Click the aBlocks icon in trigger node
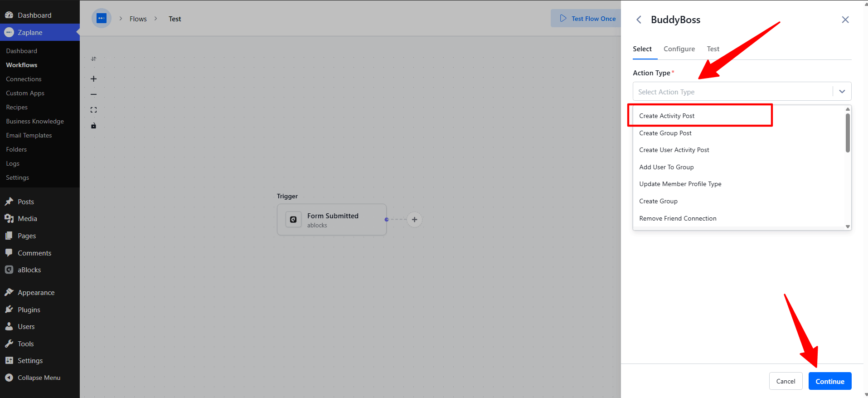This screenshot has width=868, height=398. [293, 220]
